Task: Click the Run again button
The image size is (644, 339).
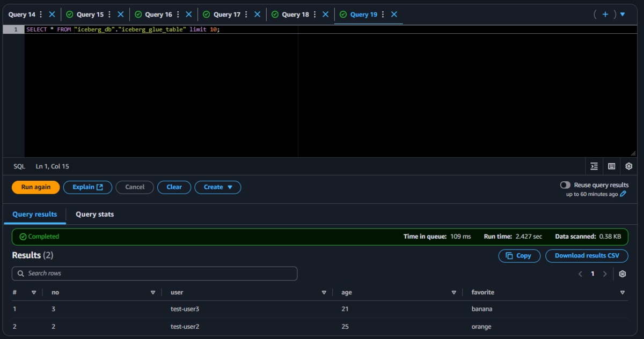Action: pos(36,187)
